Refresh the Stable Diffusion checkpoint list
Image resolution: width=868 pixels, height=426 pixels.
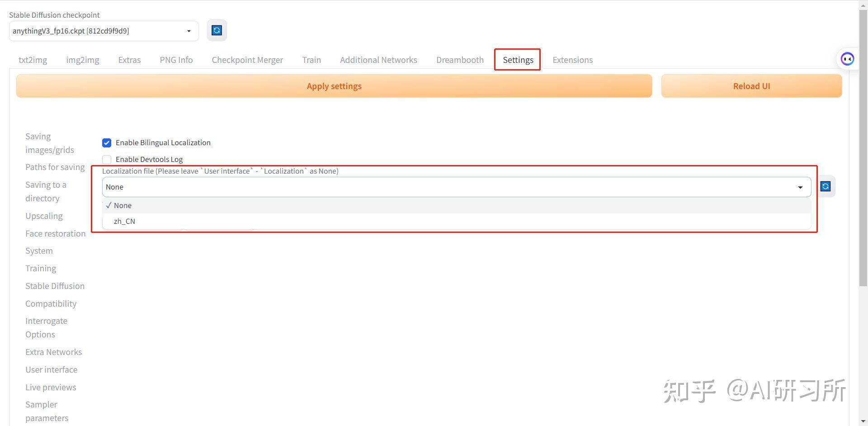point(217,30)
